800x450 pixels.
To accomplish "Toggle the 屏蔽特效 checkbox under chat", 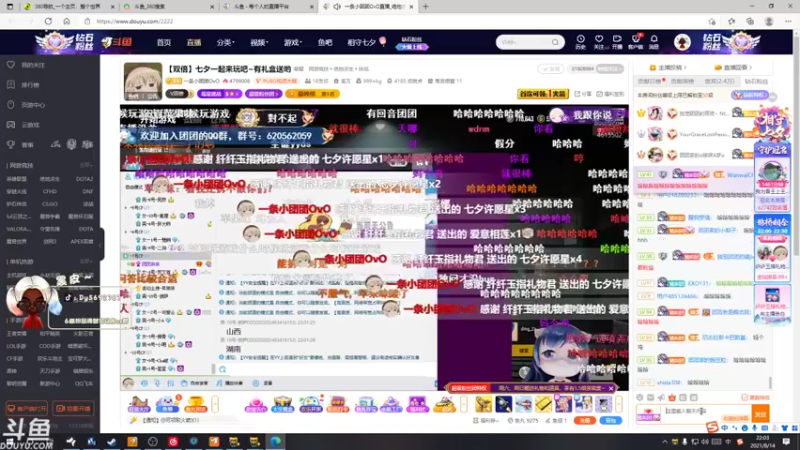I will click(x=744, y=397).
